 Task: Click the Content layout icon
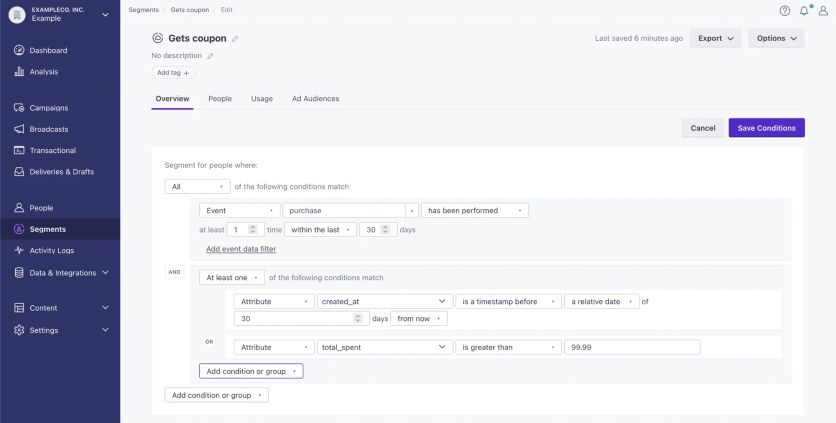pyautogui.click(x=19, y=308)
